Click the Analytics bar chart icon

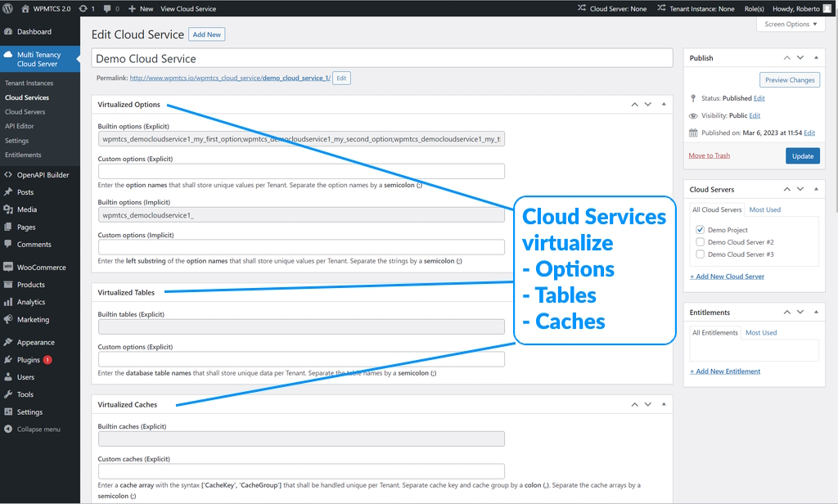8,302
